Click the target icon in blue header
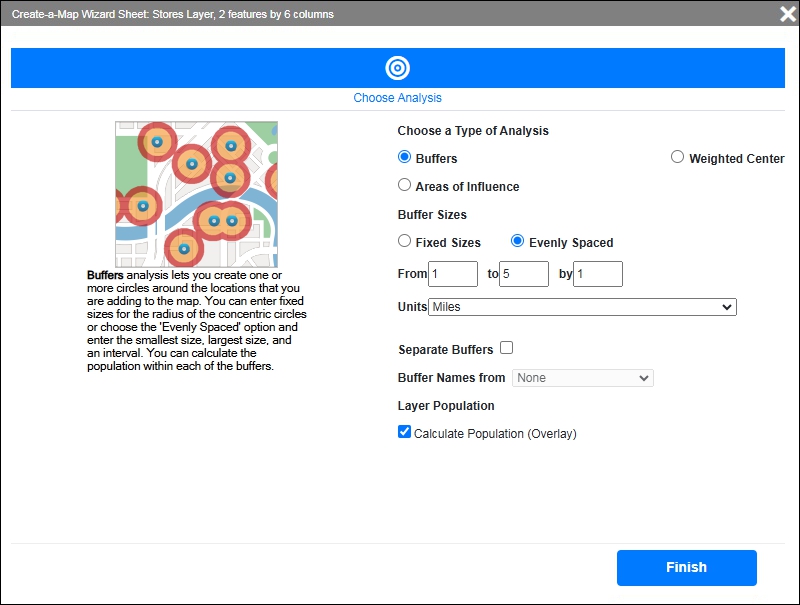Screen dimensions: 800x605 pyautogui.click(x=397, y=68)
